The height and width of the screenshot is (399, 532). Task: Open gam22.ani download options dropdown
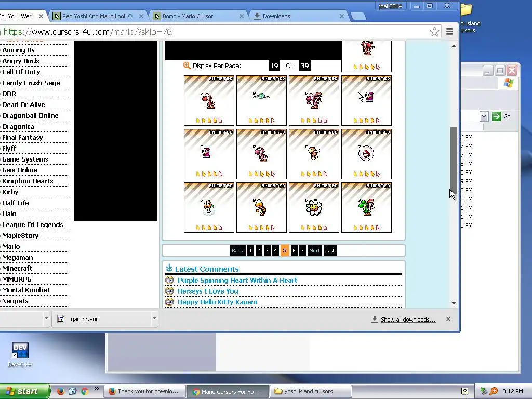coord(154,318)
